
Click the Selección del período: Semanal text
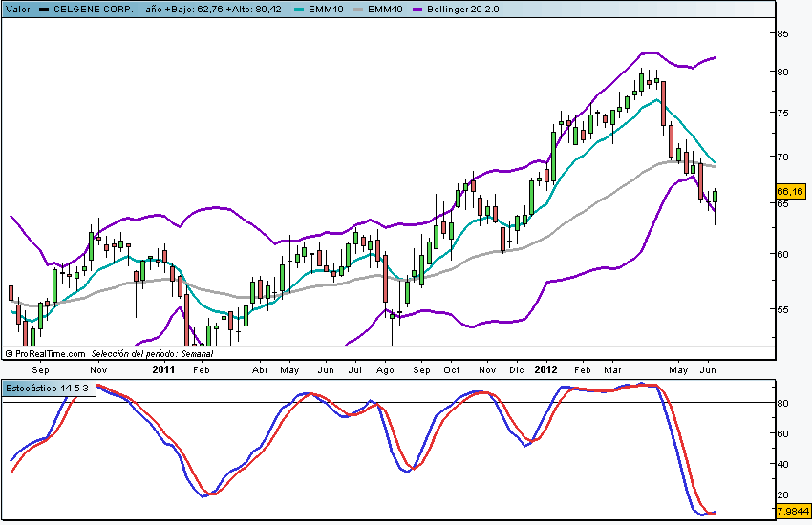(152, 353)
